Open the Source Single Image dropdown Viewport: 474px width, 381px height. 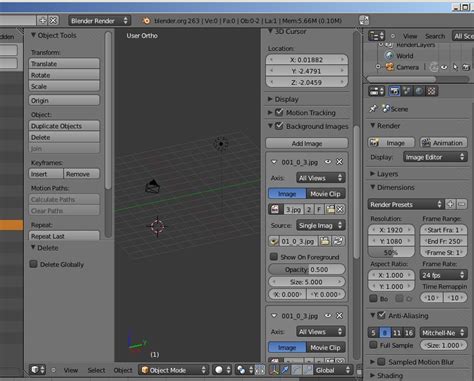[320, 225]
